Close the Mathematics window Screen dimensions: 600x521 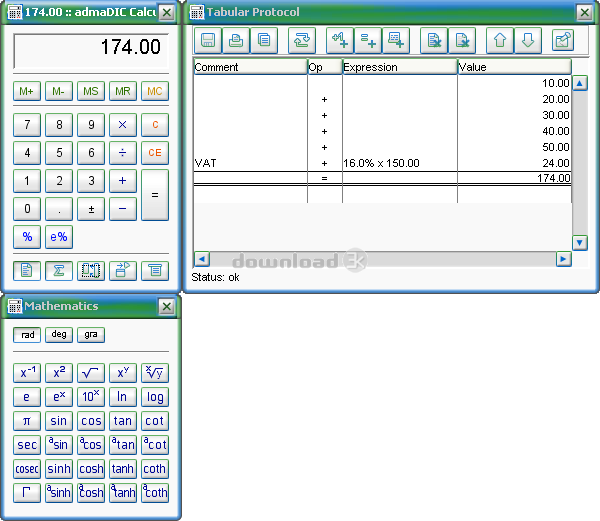pos(167,306)
